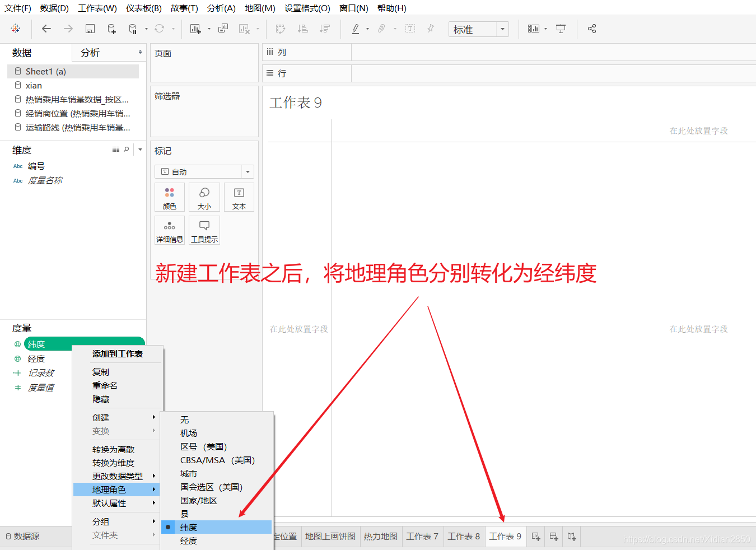The width and height of the screenshot is (756, 550).
Task: Expand the 更改数据类型 submenu
Action: point(117,476)
